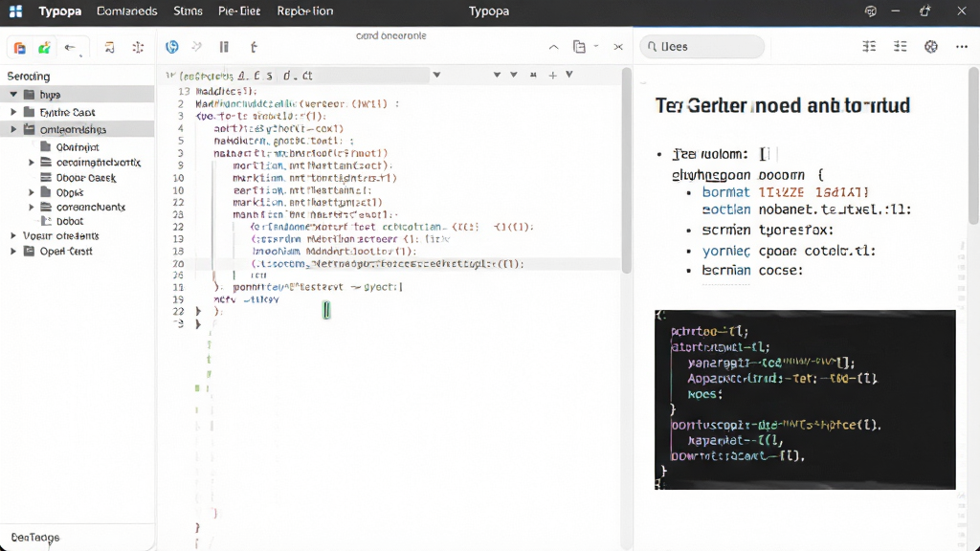
Task: Follow the blue "bormat" link
Action: [x=725, y=192]
